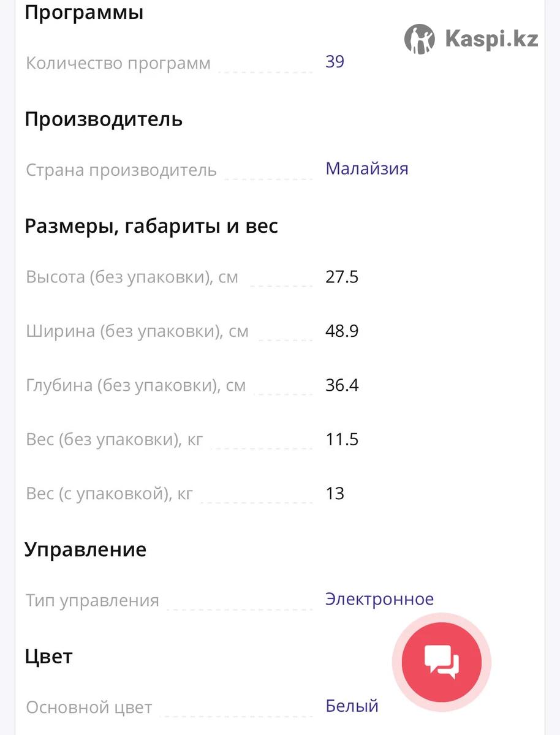Image resolution: width=560 pixels, height=735 pixels.
Task: Click the Электронное control type link
Action: click(379, 599)
